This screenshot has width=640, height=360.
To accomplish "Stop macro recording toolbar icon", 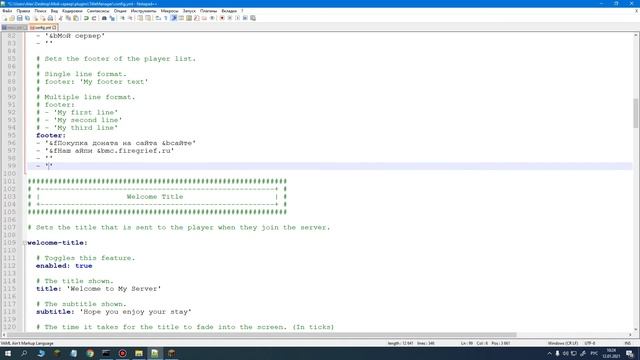I will [229, 18].
